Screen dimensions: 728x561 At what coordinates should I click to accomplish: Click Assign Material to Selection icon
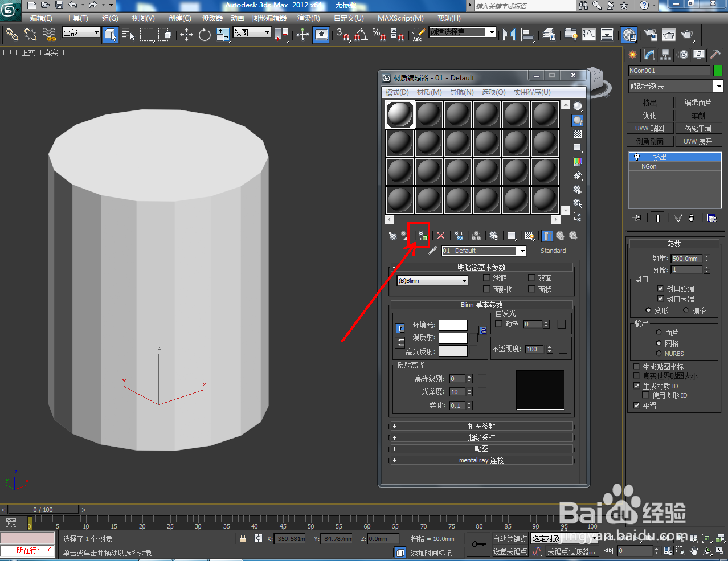point(422,236)
